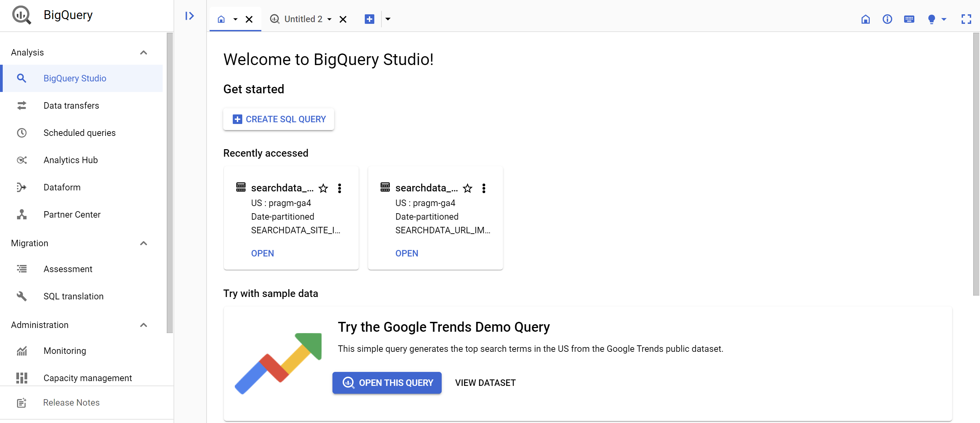
Task: Toggle the Administration section collapse
Action: (144, 325)
